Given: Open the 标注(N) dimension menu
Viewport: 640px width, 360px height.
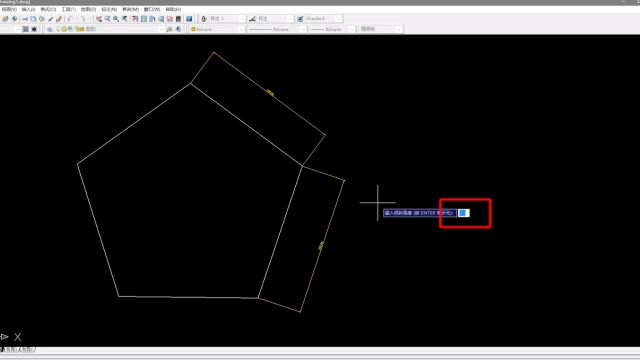Looking at the screenshot, I should pyautogui.click(x=109, y=9).
